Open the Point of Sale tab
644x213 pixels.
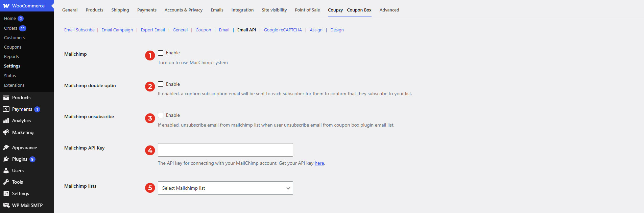point(307,10)
